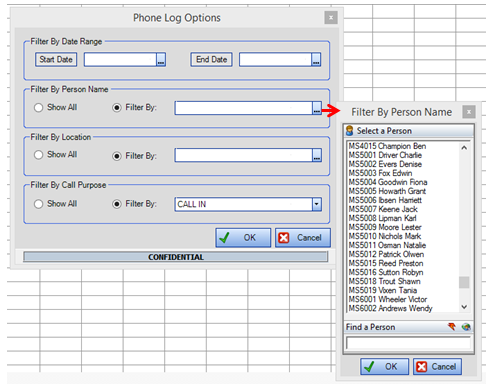Select MS5006 Ibsen Harriett
The height and width of the screenshot is (387, 496).
[x=385, y=200]
